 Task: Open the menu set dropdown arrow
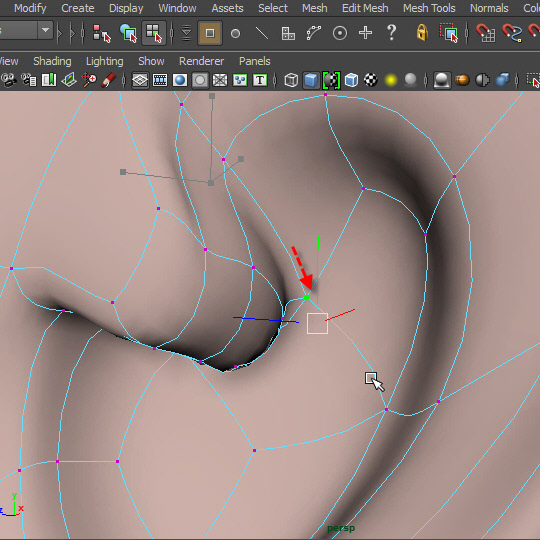coord(45,30)
